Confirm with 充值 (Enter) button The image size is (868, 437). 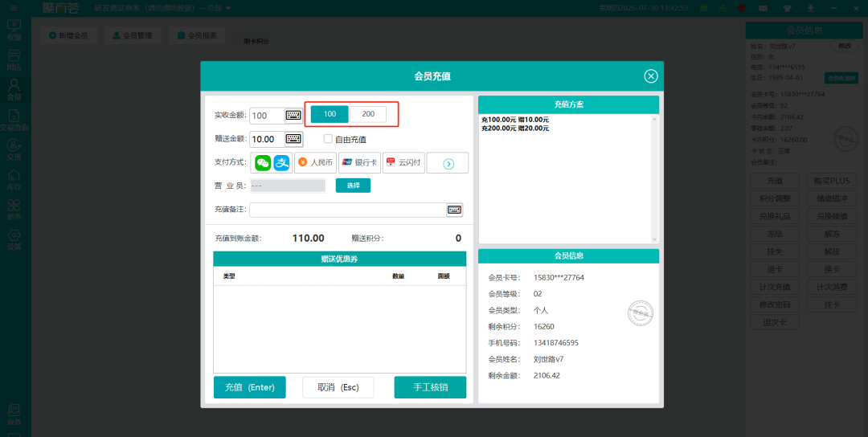tap(250, 387)
